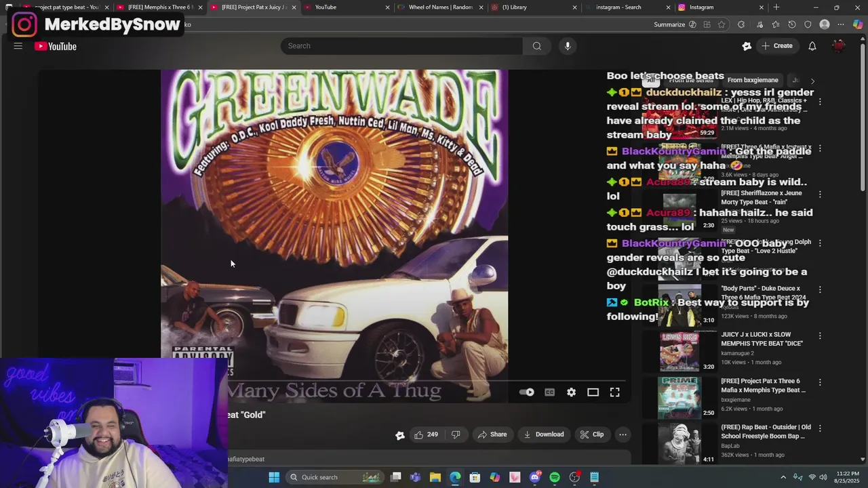This screenshot has width=868, height=488.
Task: Open options for JUICY J x LUCKI video
Action: (x=820, y=335)
